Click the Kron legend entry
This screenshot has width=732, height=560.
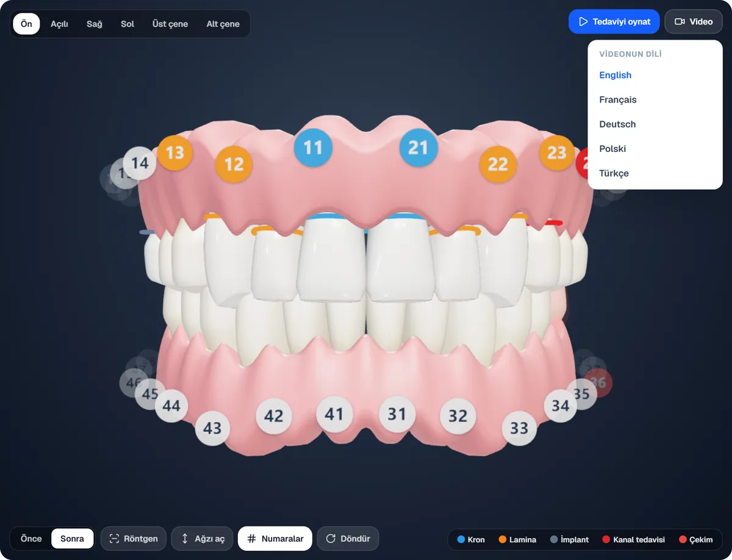(471, 540)
